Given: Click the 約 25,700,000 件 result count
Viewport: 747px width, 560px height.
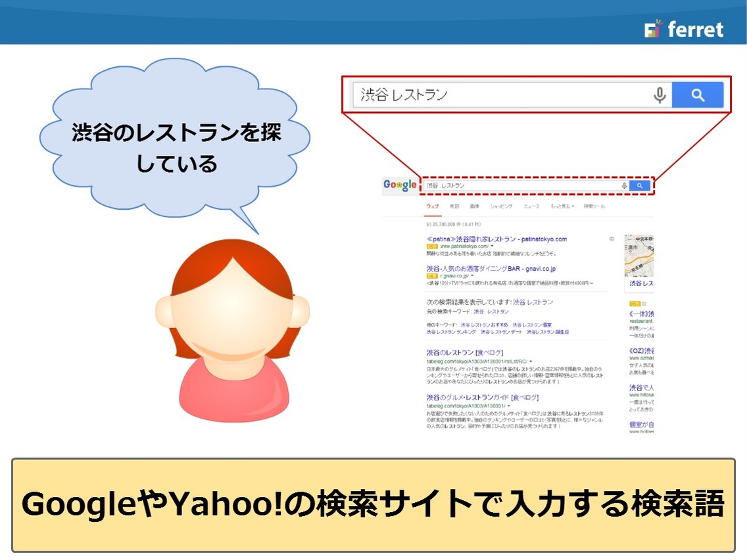Looking at the screenshot, I should 454,224.
